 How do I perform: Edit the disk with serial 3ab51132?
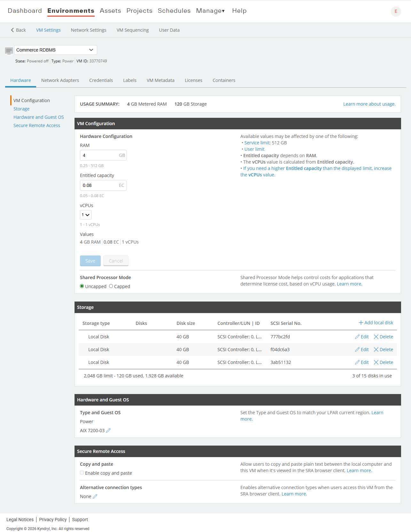[x=362, y=362]
